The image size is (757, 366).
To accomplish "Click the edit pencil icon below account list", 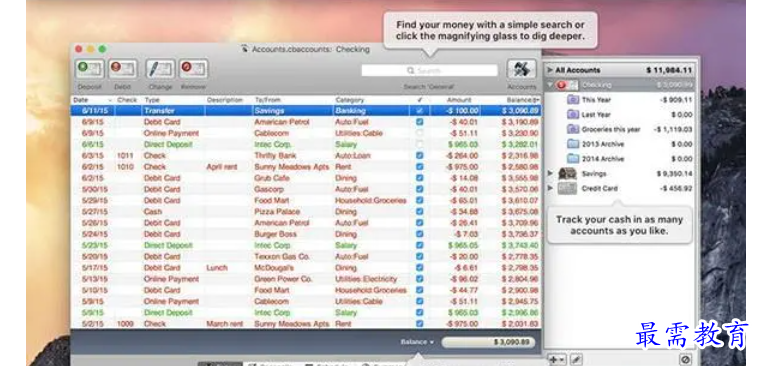I will [576, 360].
